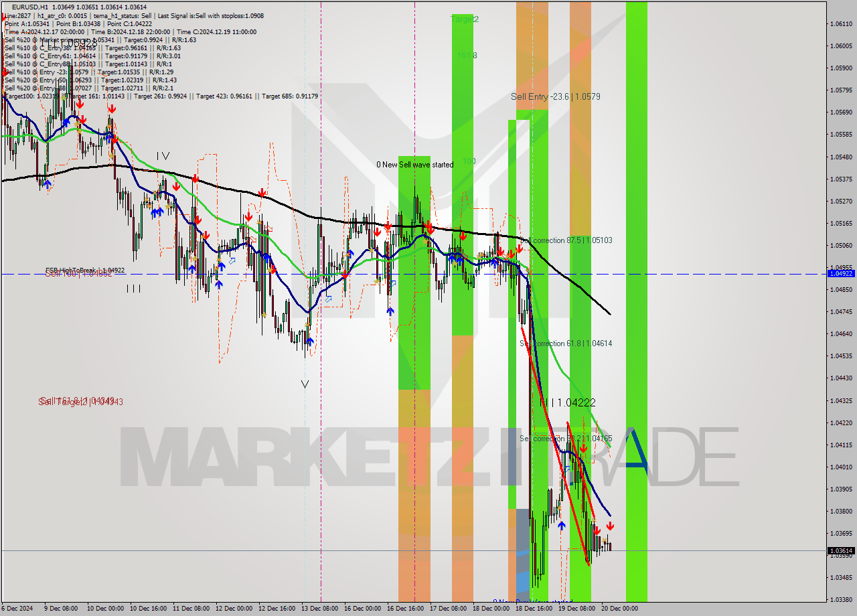This screenshot has width=857, height=616.
Task: Click the '13 Dec 08:00' time axis label
Action: point(319,609)
